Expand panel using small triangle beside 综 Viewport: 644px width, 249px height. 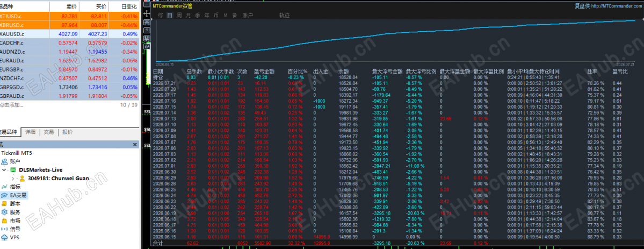(x=151, y=19)
